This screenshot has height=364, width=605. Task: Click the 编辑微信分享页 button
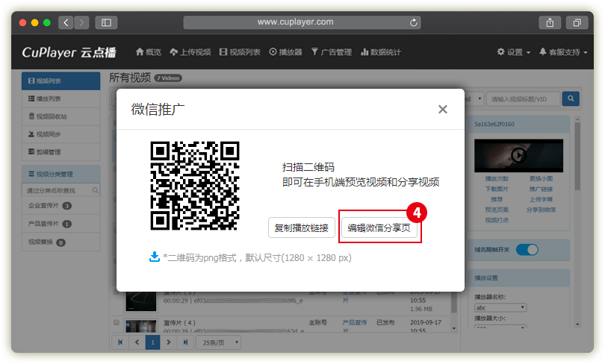click(379, 228)
